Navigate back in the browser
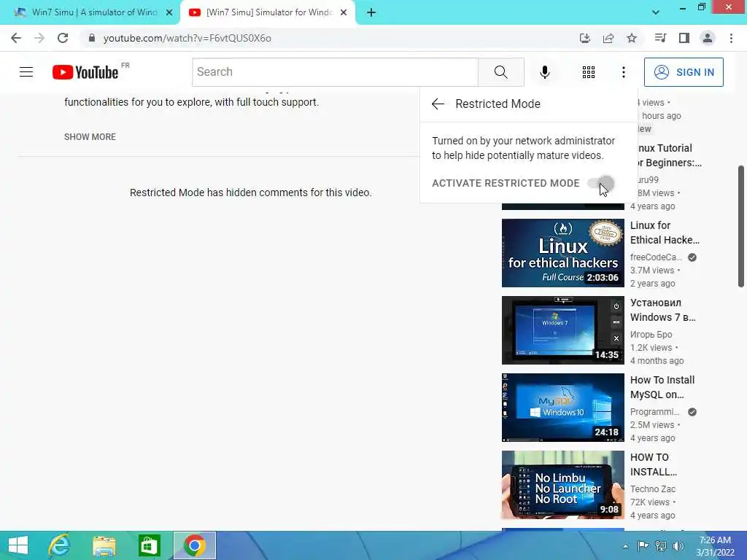The height and width of the screenshot is (560, 747). (16, 38)
